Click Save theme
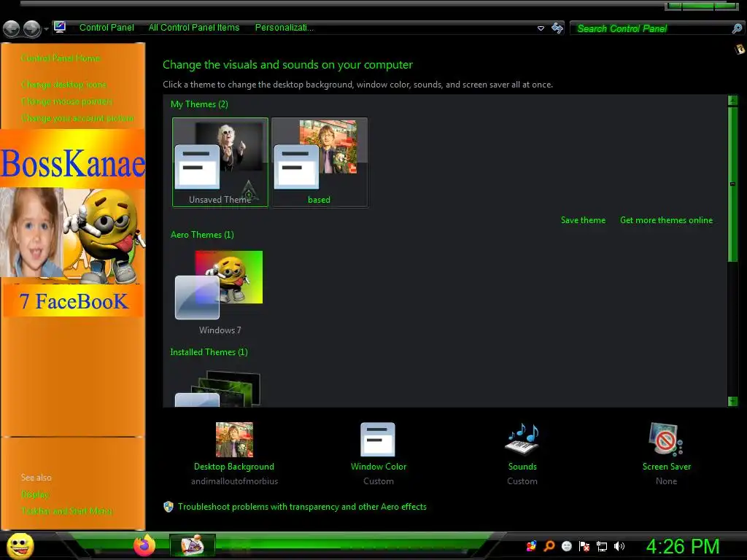 coord(583,220)
